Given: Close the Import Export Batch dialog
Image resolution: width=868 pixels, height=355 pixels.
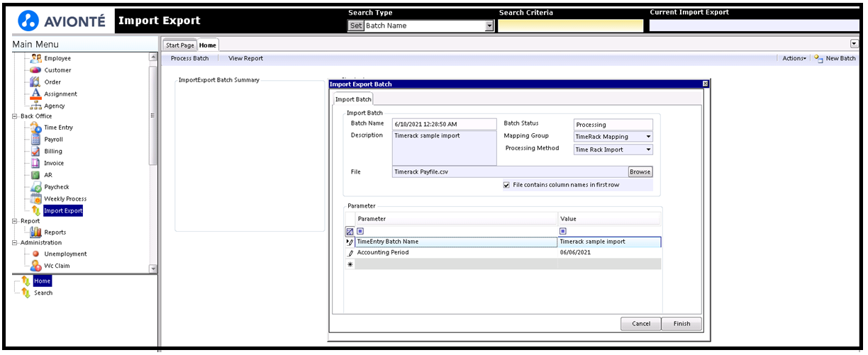Looking at the screenshot, I should pos(706,84).
